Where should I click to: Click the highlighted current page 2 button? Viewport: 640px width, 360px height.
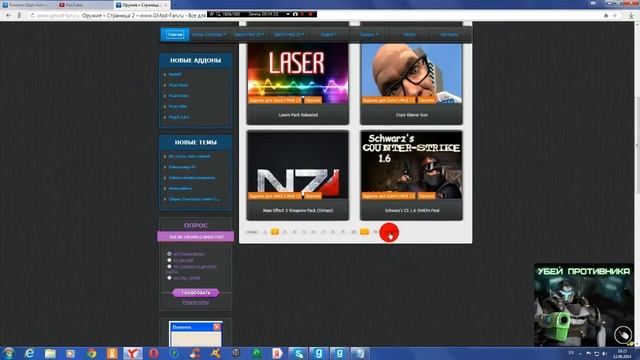tap(275, 232)
